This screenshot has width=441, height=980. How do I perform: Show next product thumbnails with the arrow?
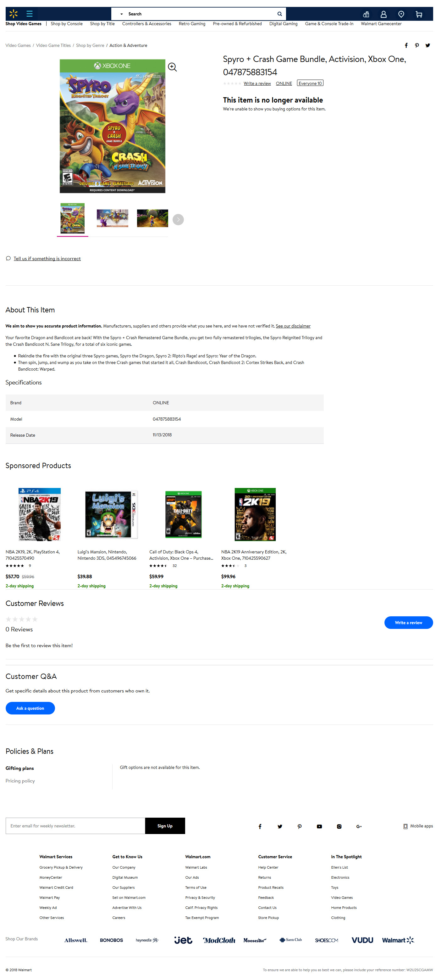click(178, 220)
